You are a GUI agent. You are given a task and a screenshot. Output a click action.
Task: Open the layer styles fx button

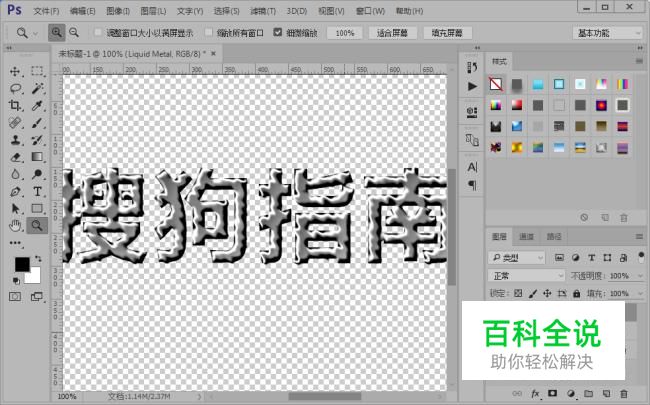(x=535, y=393)
